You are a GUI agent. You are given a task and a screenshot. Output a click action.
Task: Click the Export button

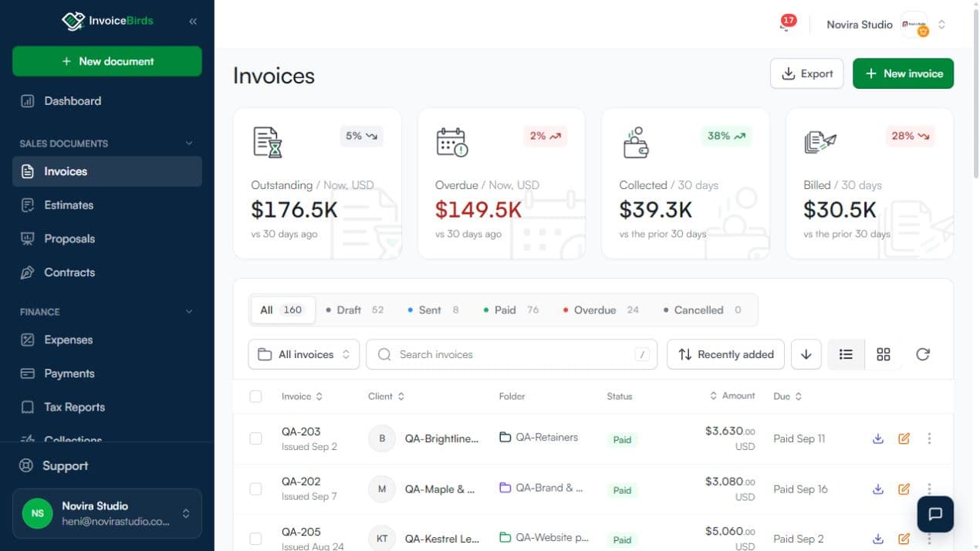806,73
